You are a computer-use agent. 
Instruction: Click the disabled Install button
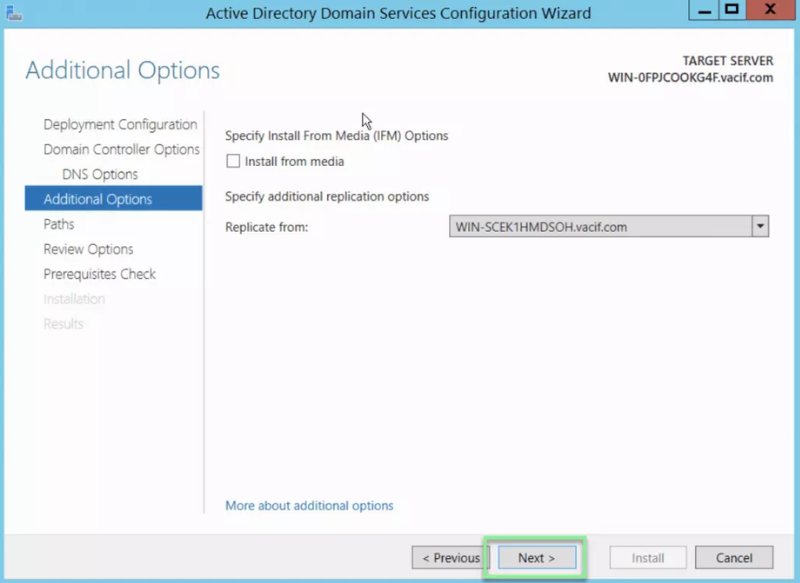coord(647,557)
